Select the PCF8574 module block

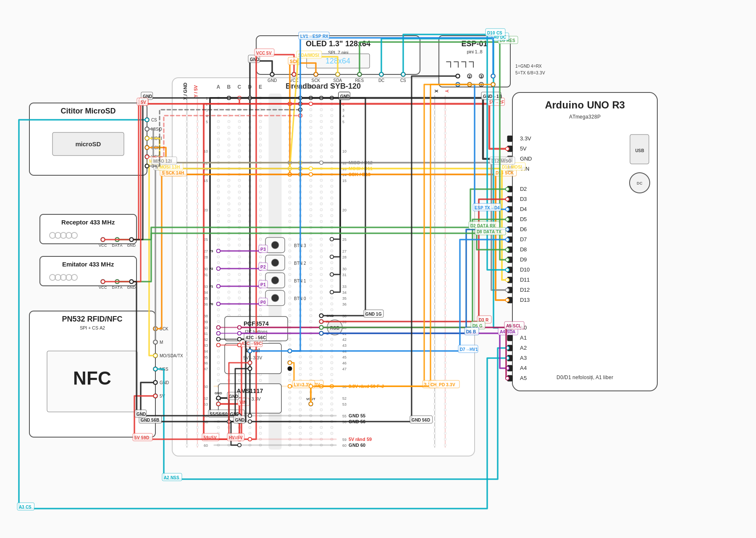pyautogui.click(x=256, y=329)
